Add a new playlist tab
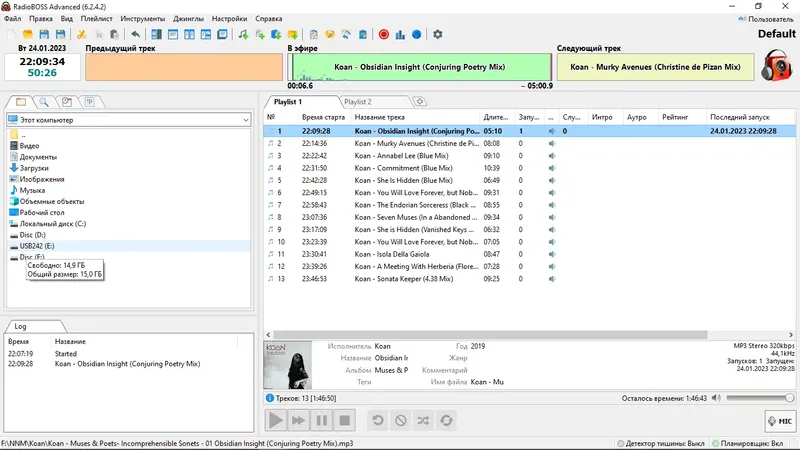Image resolution: width=800 pixels, height=450 pixels. [419, 102]
